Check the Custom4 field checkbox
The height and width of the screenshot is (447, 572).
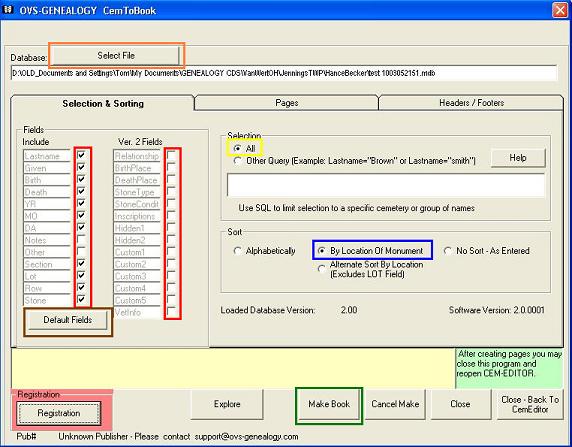(x=171, y=288)
